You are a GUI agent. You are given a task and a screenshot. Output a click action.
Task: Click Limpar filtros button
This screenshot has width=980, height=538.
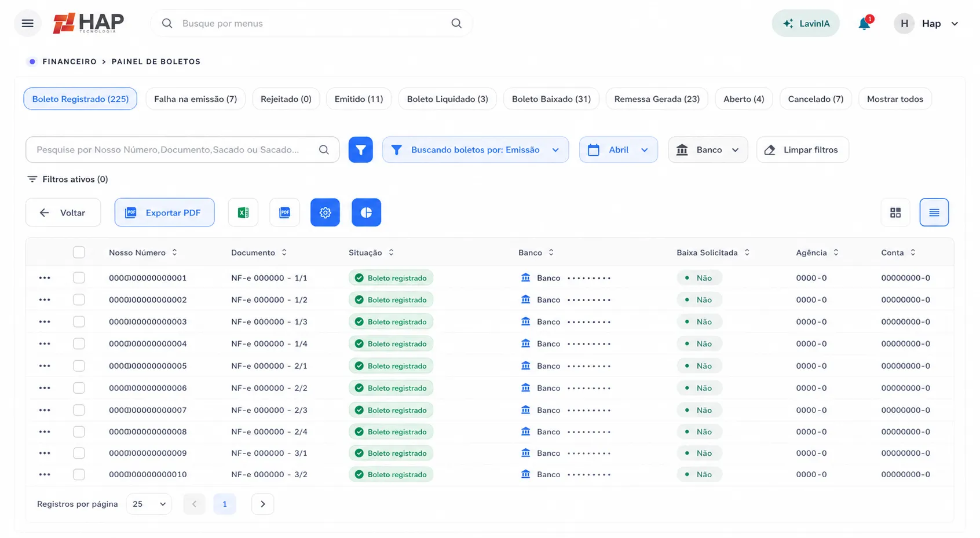tap(803, 149)
